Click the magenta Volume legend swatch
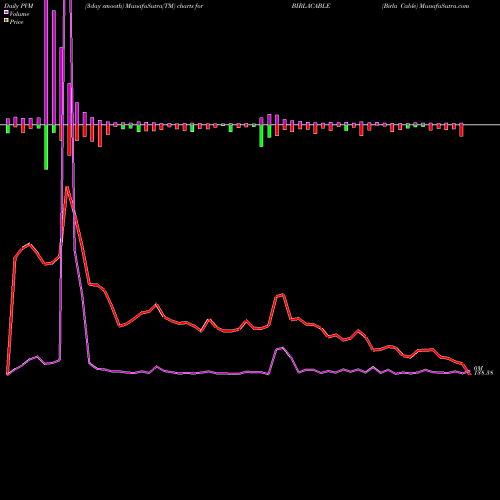 6,13
